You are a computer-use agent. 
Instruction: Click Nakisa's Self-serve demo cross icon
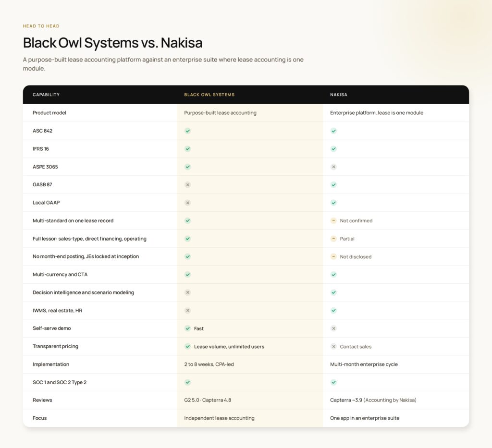point(333,328)
